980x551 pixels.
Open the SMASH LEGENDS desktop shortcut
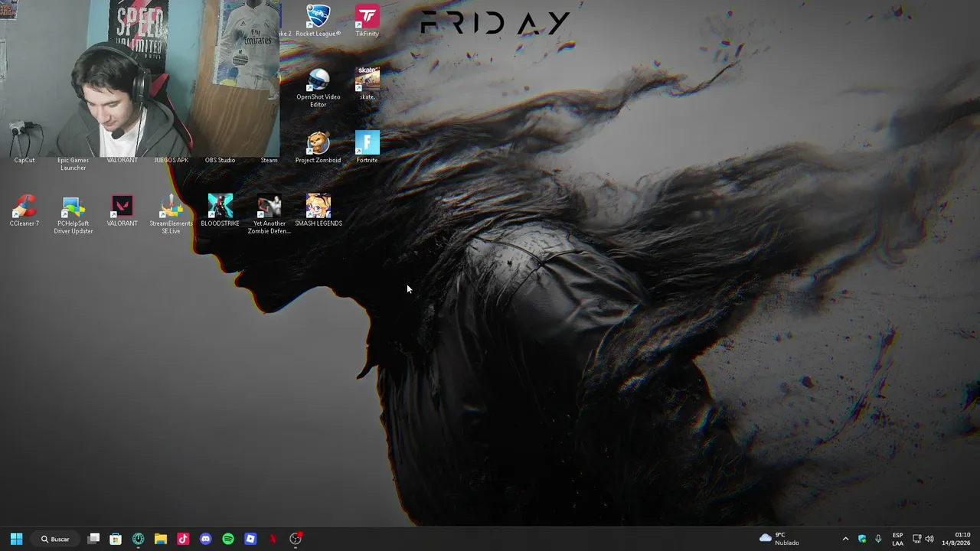(x=318, y=210)
